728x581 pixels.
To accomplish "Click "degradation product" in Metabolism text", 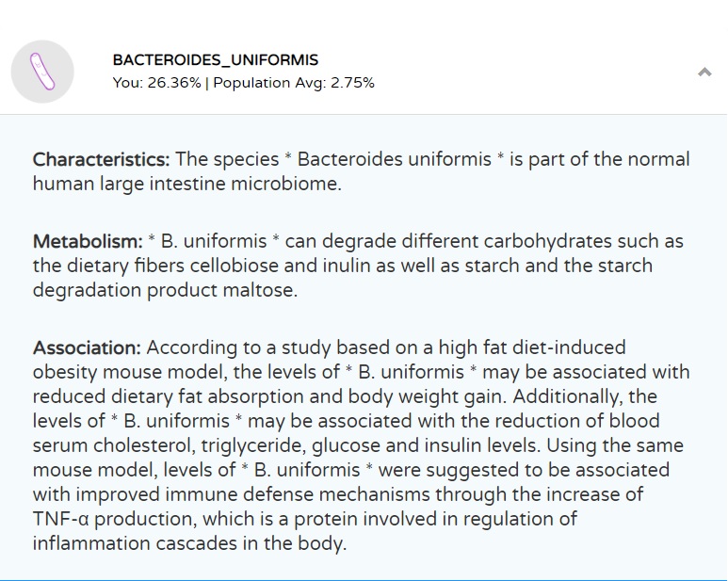I will click(120, 290).
